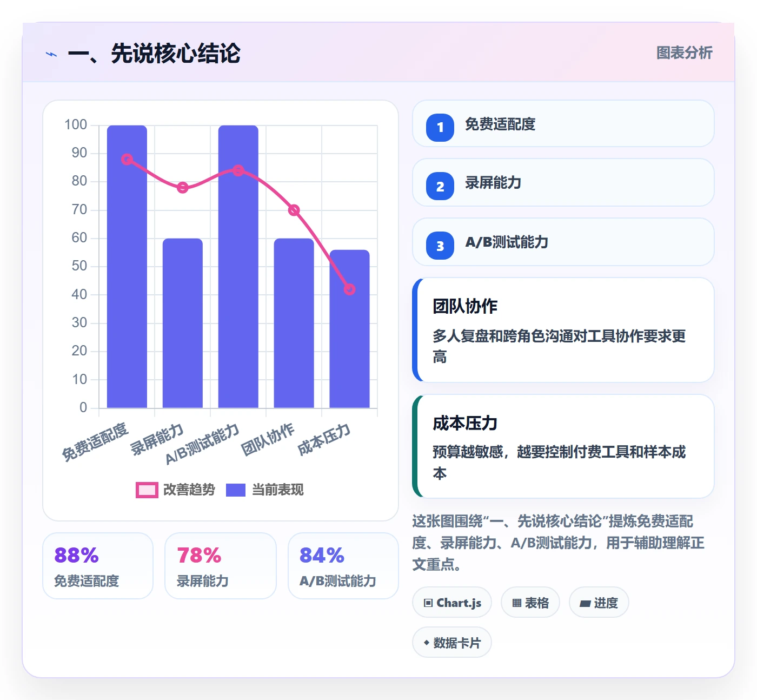Click the number 2 badge for 录屏能力
The width and height of the screenshot is (757, 700).
[x=440, y=186]
